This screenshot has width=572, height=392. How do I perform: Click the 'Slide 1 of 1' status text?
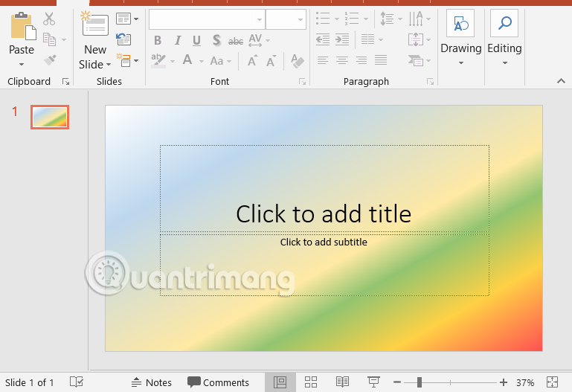point(29,382)
